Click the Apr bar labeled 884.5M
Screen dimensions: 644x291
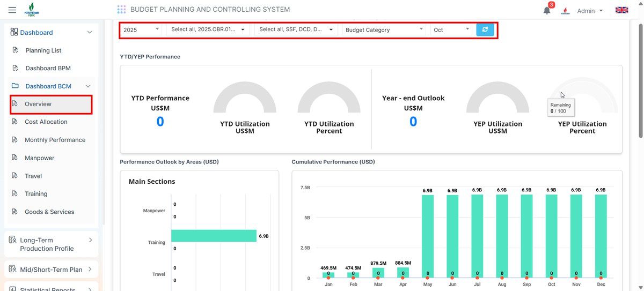pyautogui.click(x=402, y=272)
